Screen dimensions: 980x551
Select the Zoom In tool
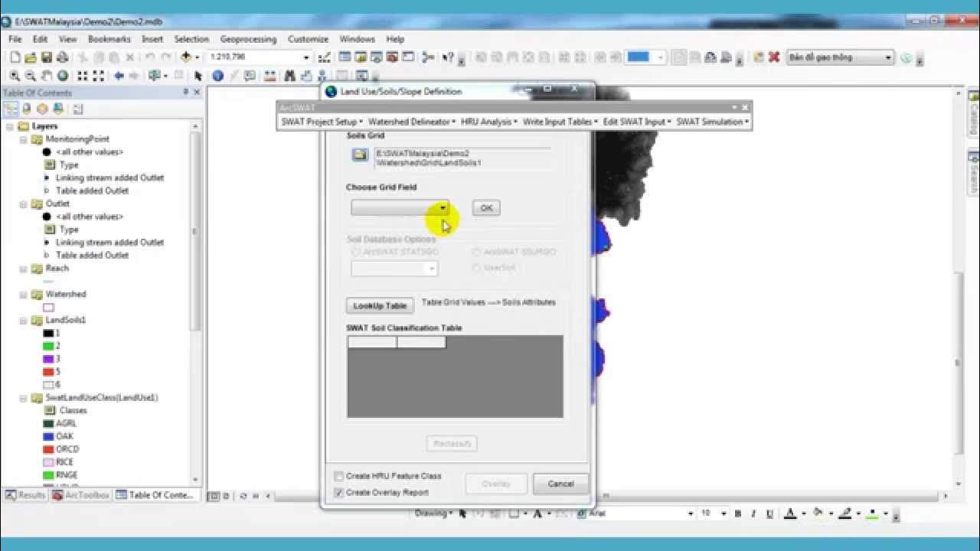[15, 76]
